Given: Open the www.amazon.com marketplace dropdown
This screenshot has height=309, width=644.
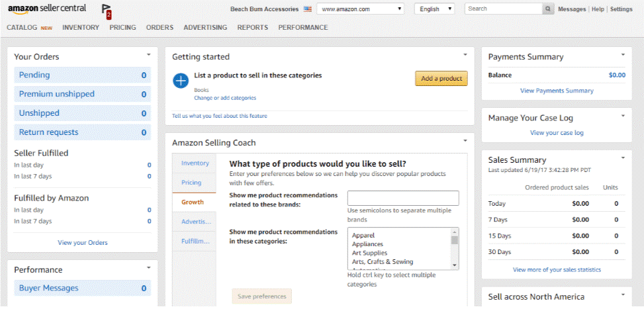Looking at the screenshot, I should click(x=360, y=9).
